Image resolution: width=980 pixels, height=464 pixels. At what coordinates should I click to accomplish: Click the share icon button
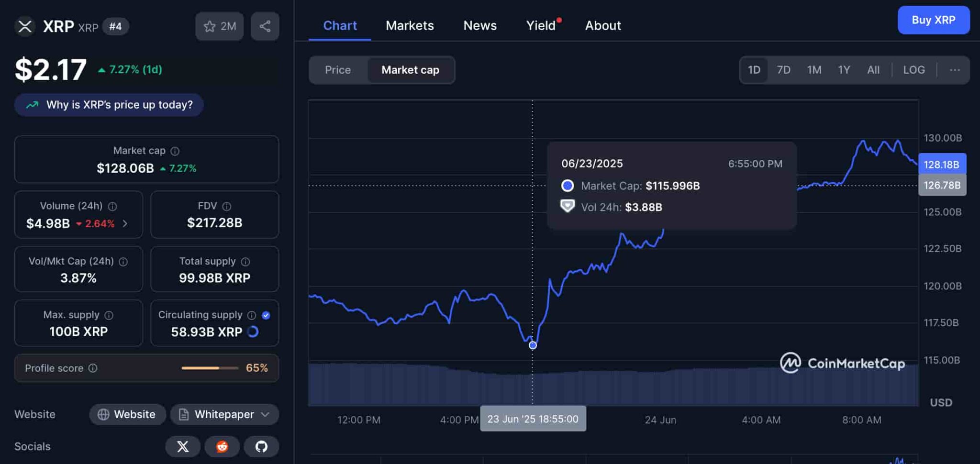click(x=265, y=26)
